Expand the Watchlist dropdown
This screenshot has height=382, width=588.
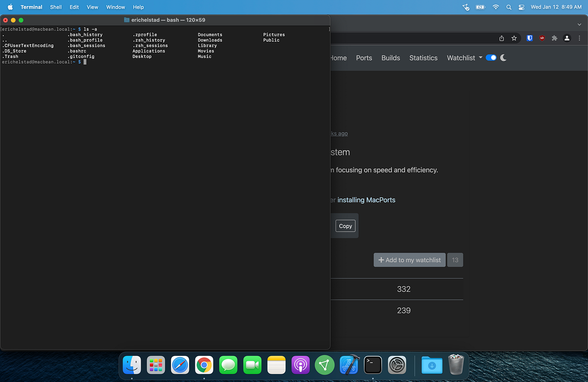pos(465,58)
